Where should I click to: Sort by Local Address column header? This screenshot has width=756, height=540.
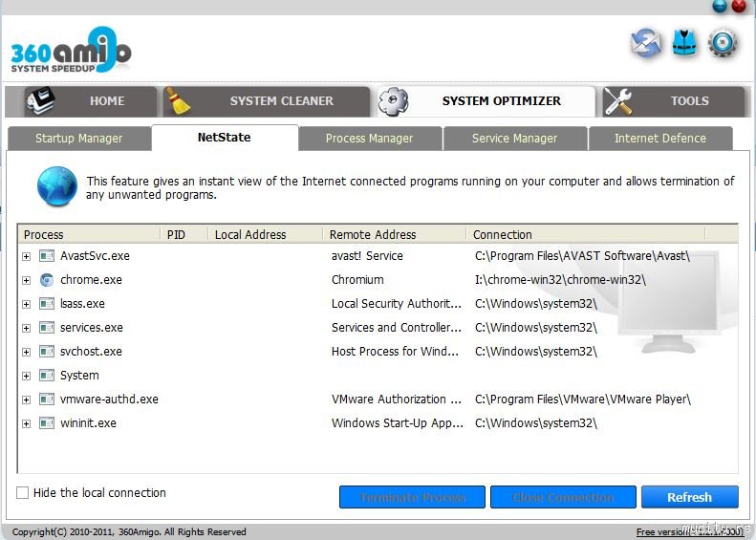click(265, 234)
